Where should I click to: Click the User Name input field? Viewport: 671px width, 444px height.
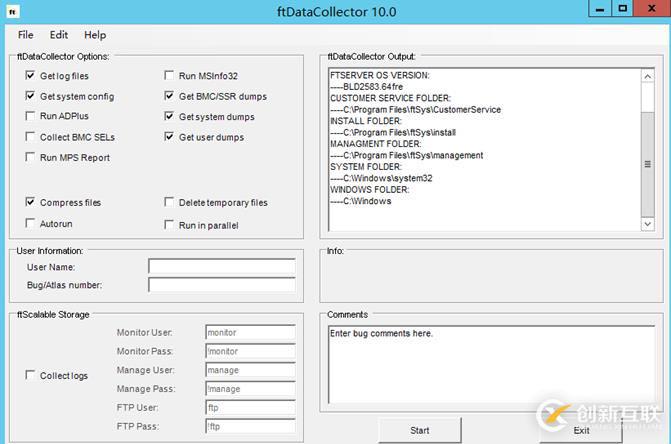coord(221,267)
